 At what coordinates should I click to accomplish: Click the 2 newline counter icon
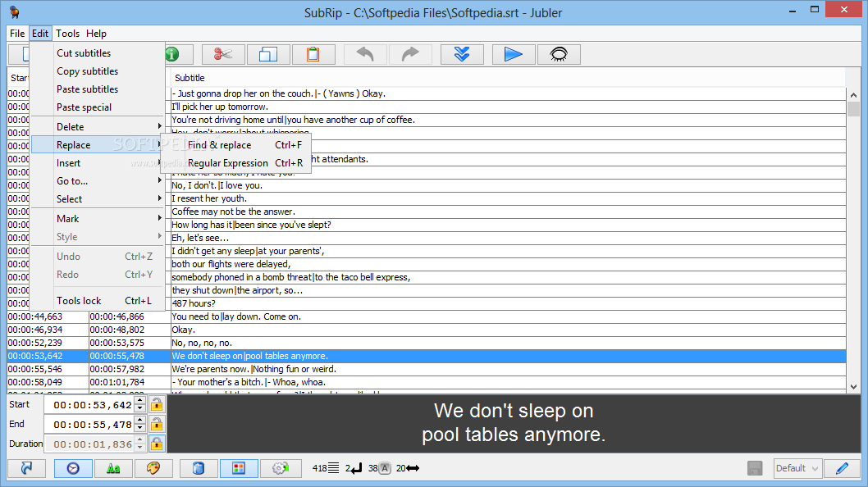(356, 468)
